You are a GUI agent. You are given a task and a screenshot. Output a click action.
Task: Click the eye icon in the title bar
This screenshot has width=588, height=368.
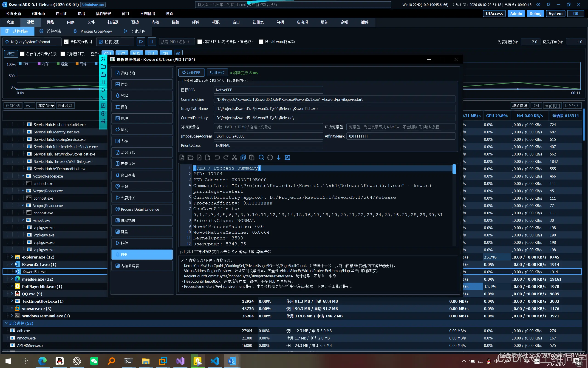(538, 5)
